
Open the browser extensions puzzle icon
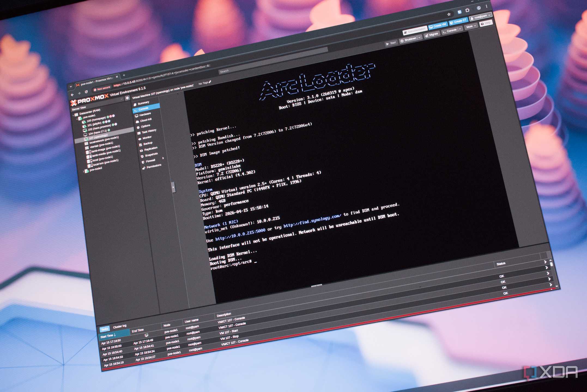pyautogui.click(x=467, y=10)
